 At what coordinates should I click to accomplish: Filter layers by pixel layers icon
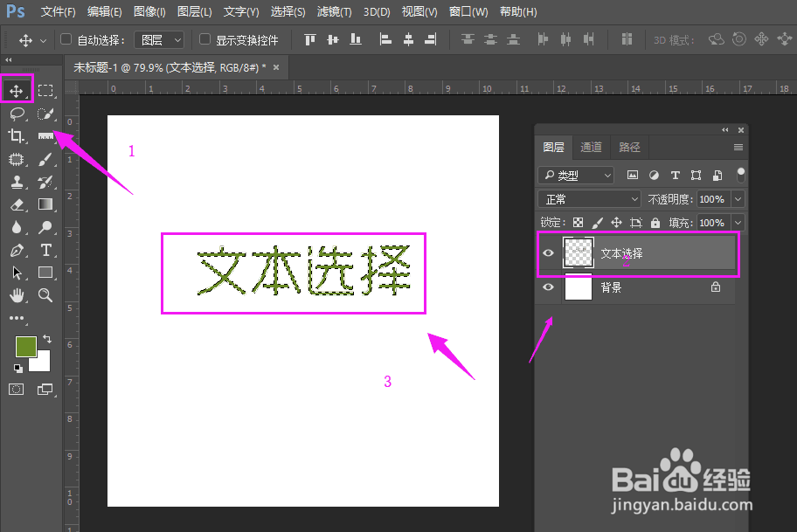tap(633, 176)
